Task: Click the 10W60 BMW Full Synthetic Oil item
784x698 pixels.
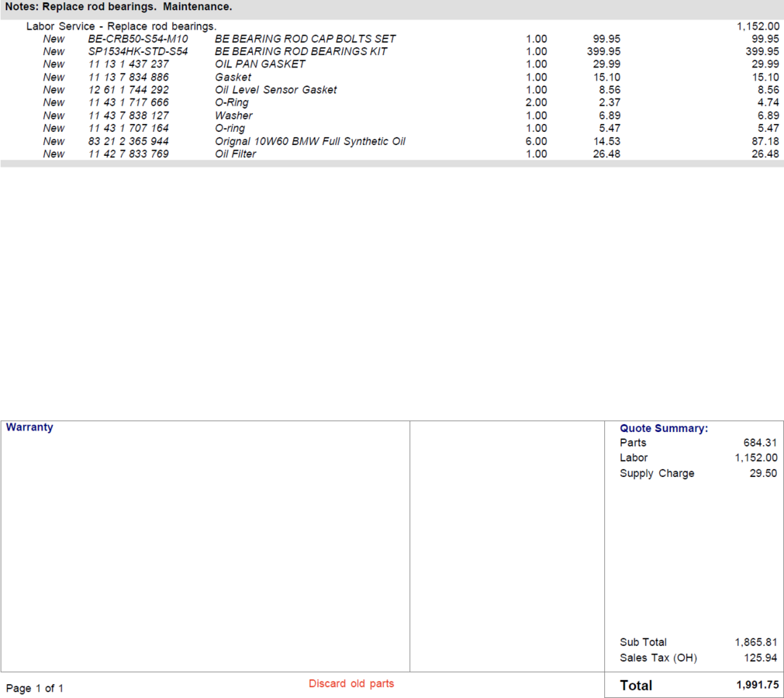Action: (x=310, y=141)
